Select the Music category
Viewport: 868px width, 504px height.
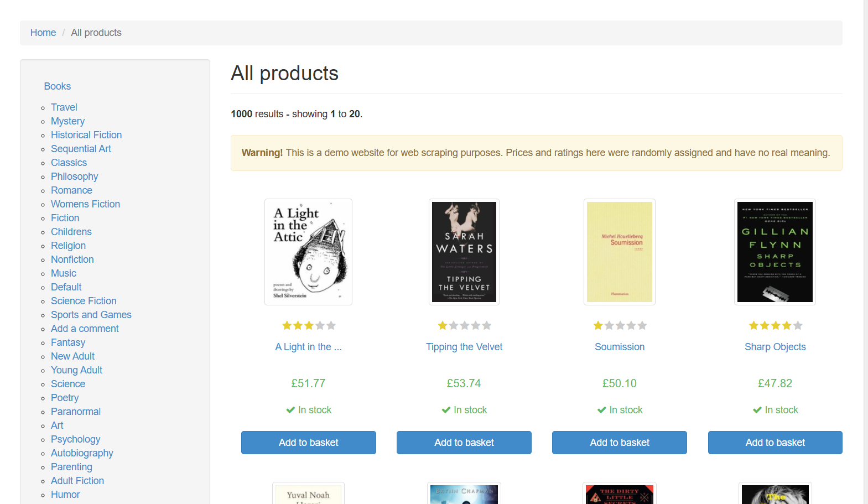tap(64, 273)
